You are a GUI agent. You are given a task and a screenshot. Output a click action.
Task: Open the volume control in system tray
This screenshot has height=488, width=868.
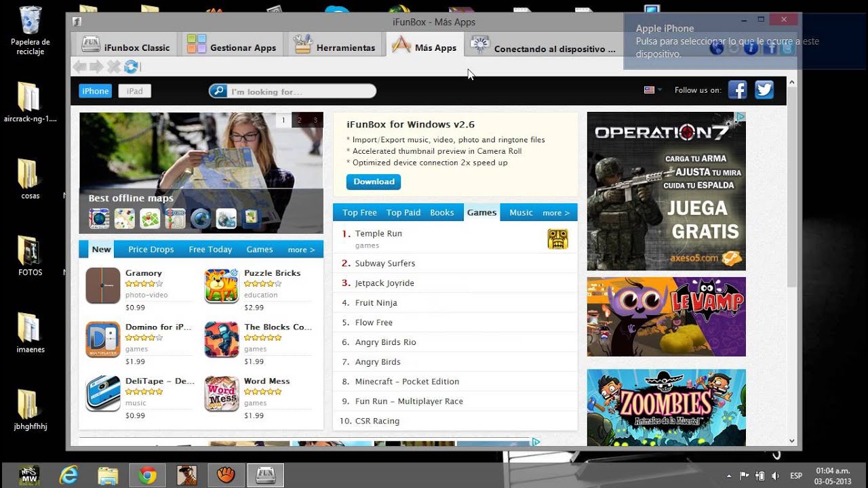pyautogui.click(x=775, y=476)
